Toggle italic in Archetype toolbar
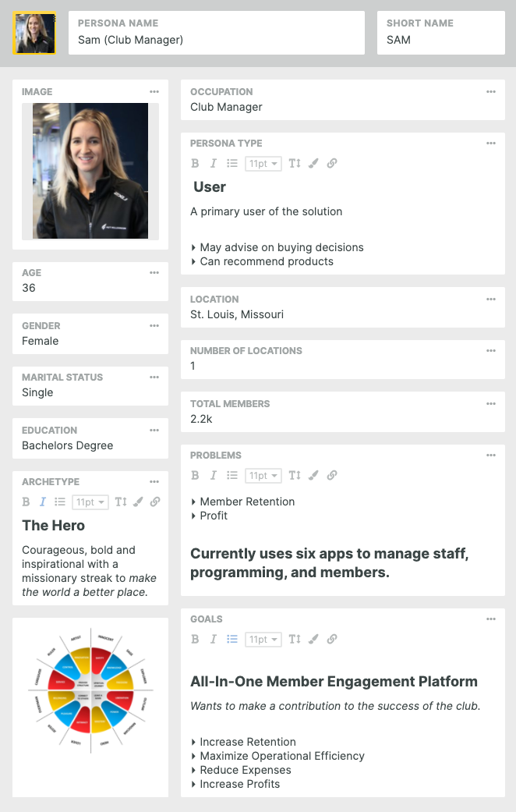This screenshot has height=812, width=516. coord(43,502)
